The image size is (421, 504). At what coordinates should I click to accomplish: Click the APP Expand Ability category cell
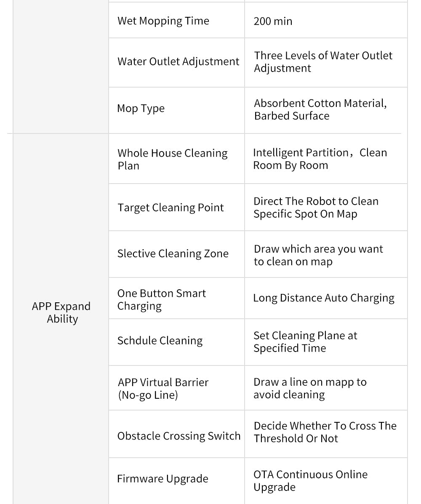point(61,312)
